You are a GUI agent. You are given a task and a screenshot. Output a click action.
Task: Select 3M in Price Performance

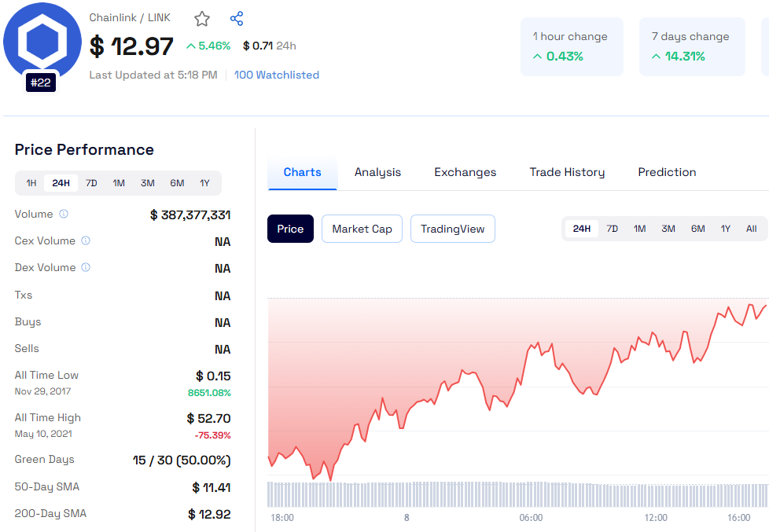click(148, 183)
